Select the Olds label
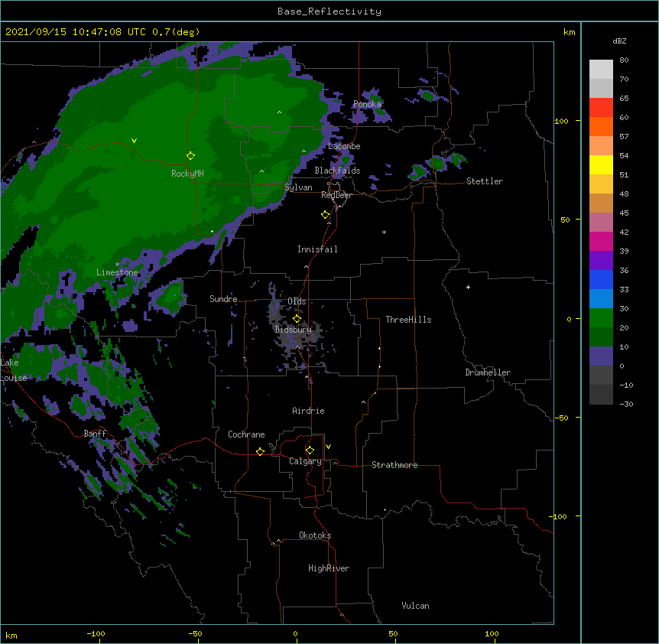 point(297,301)
